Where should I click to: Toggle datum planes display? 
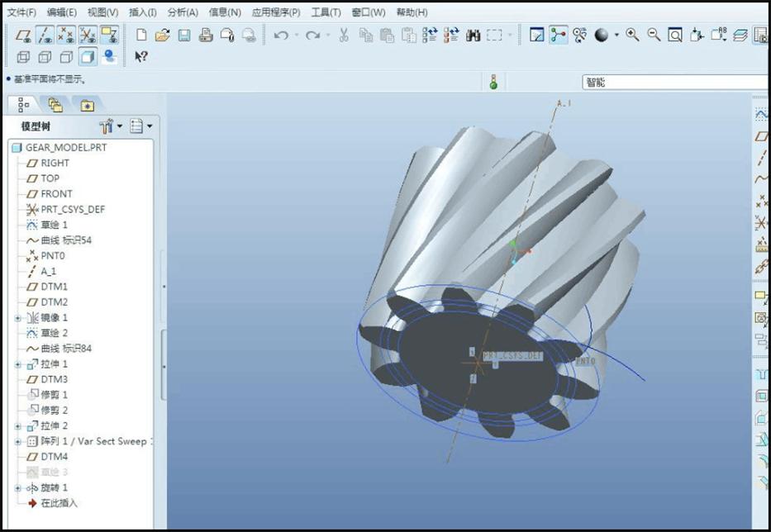click(x=24, y=35)
